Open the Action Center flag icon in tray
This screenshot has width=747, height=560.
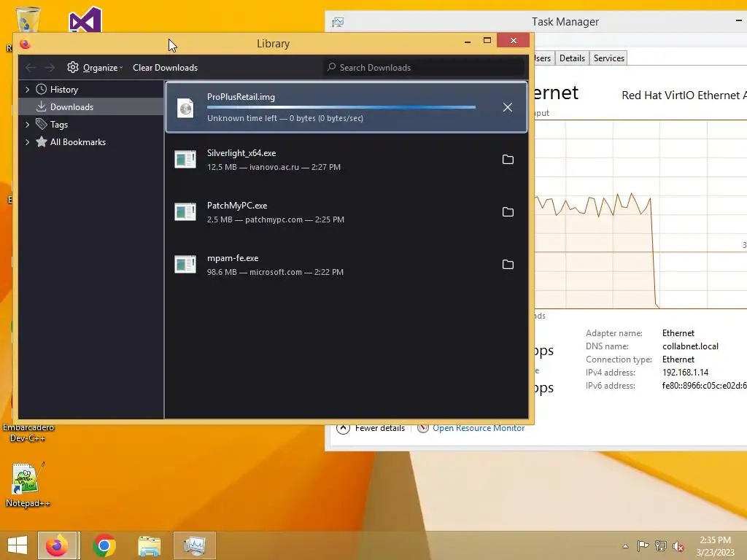(643, 545)
